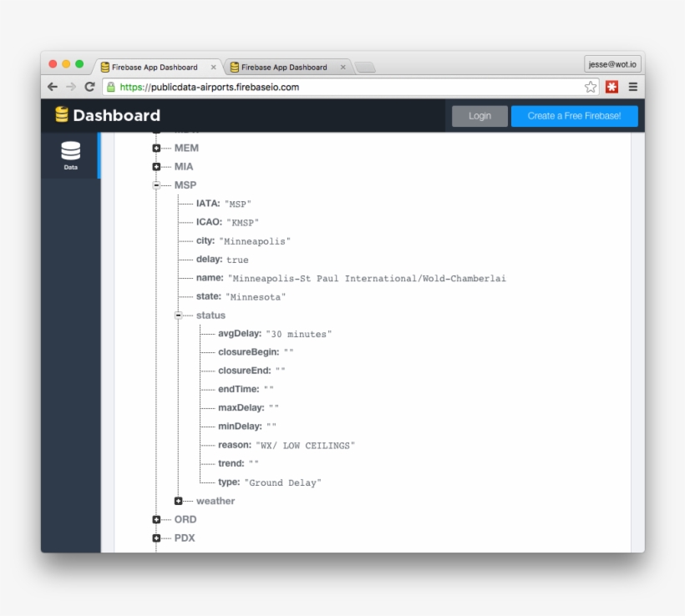Image resolution: width=685 pixels, height=616 pixels.
Task: Click type value "Ground Delay"
Action: click(x=282, y=482)
